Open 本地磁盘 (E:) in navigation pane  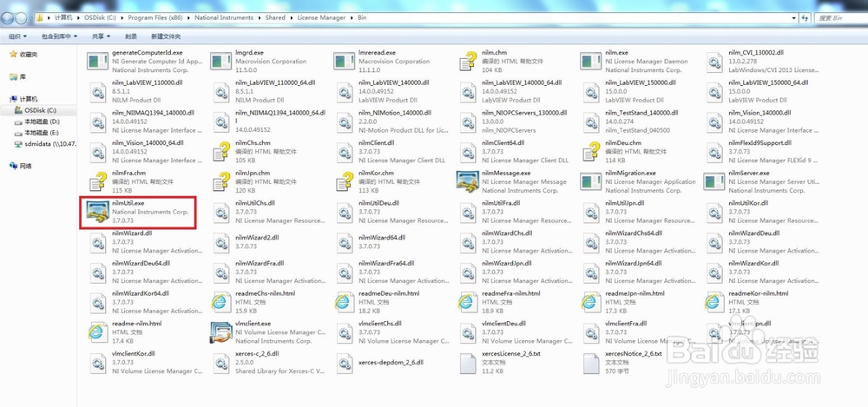pyautogui.click(x=42, y=133)
